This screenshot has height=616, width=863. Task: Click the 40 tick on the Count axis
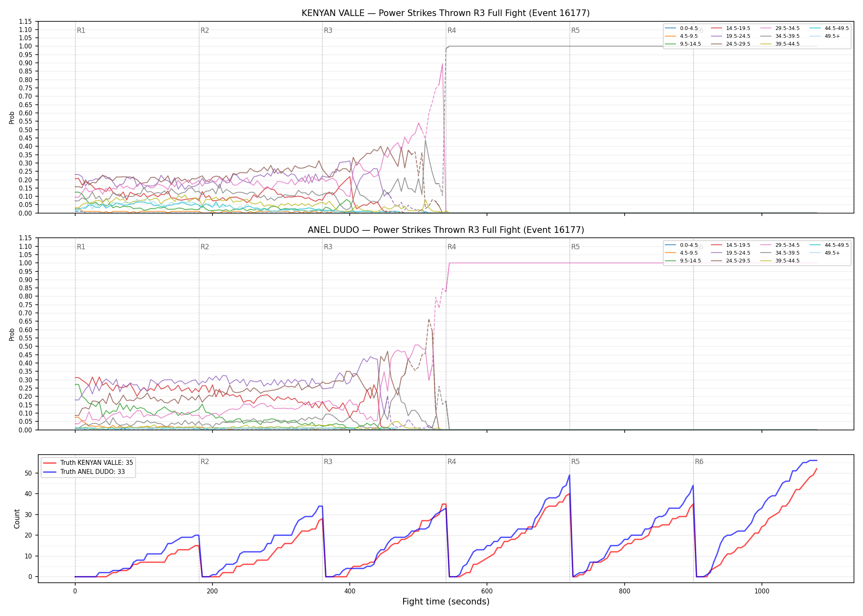click(28, 494)
